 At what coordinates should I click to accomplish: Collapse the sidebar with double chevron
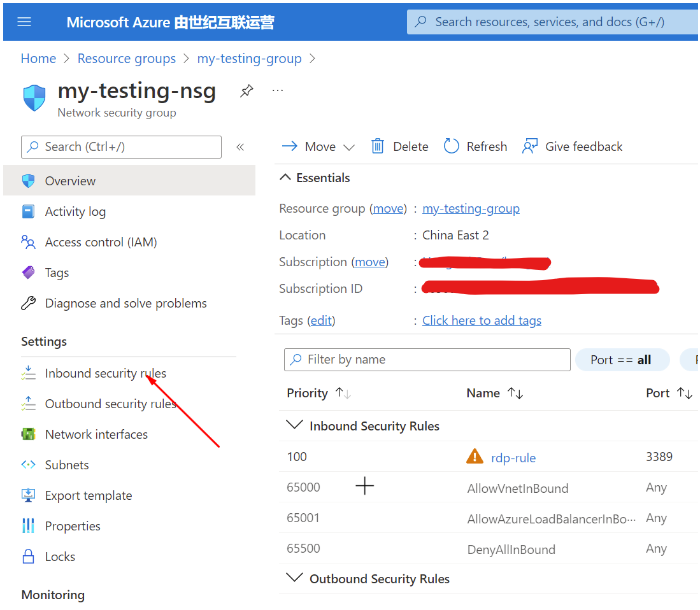pyautogui.click(x=240, y=147)
